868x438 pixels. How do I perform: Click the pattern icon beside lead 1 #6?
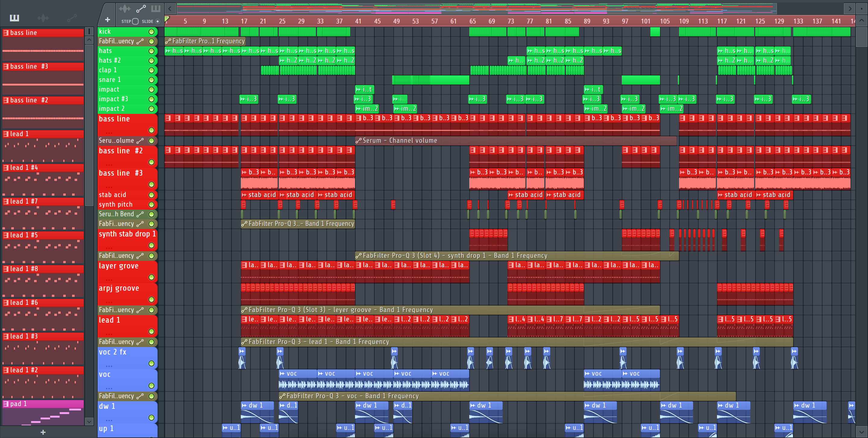pos(6,302)
